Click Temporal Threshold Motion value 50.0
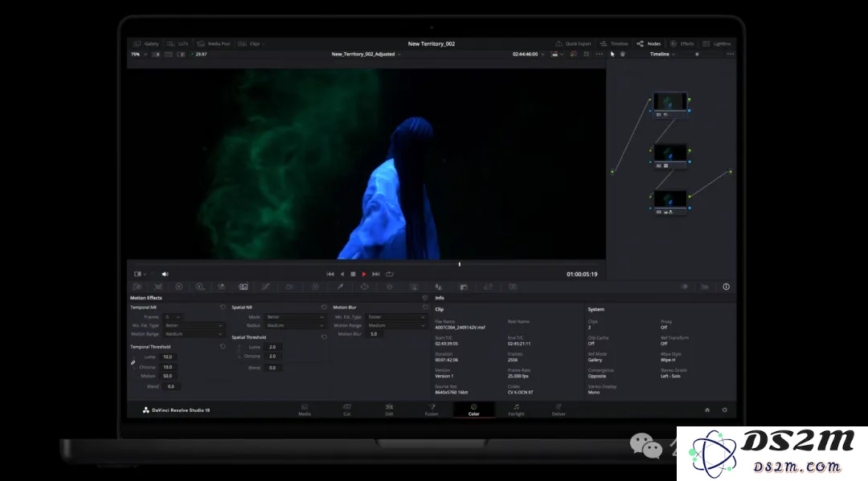The image size is (868, 481). point(169,376)
